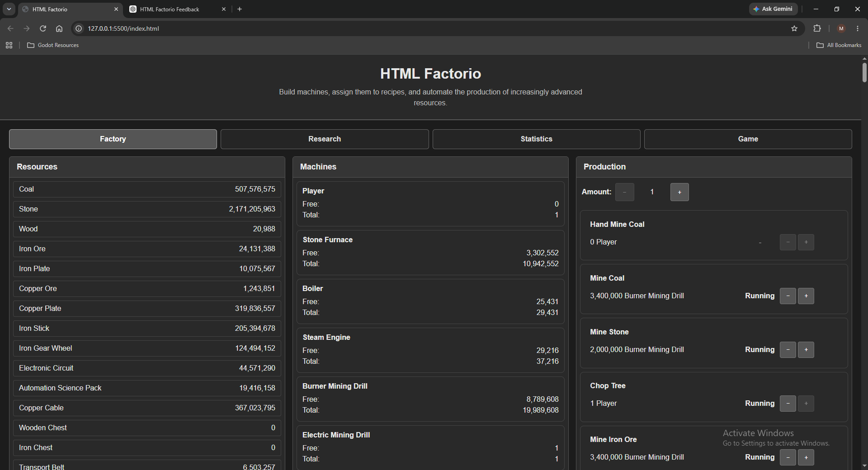Switch to the Research tab

[x=325, y=139]
